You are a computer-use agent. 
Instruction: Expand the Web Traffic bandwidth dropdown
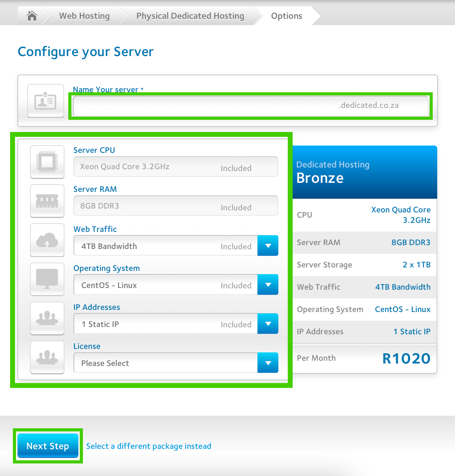pos(268,246)
